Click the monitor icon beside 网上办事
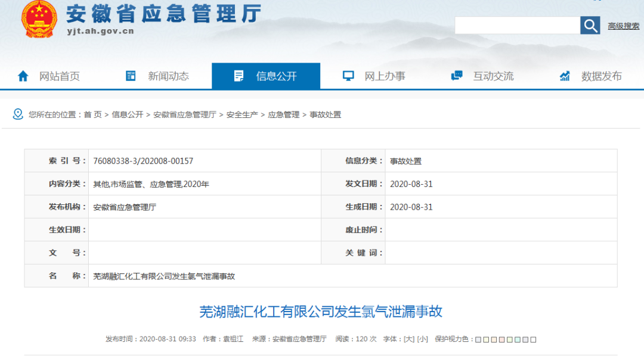Image resolution: width=644 pixels, height=361 pixels. click(348, 76)
